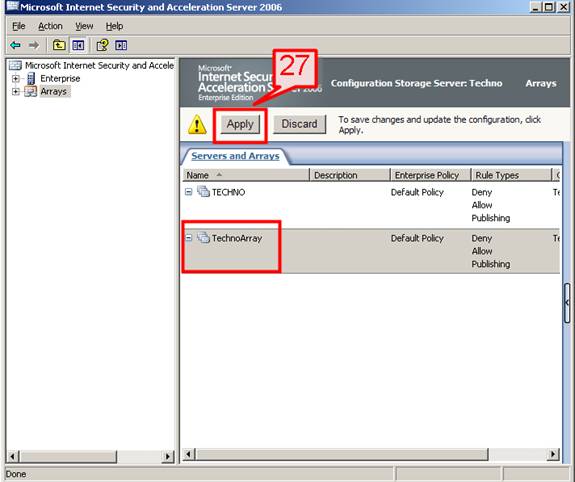Screen dimensions: 575x482
Task: Click the Done status bar text
Action: point(16,474)
